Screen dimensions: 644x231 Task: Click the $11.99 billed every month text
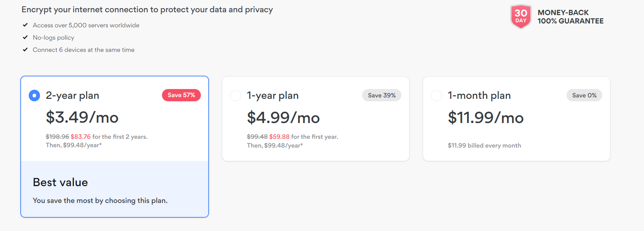pos(484,145)
